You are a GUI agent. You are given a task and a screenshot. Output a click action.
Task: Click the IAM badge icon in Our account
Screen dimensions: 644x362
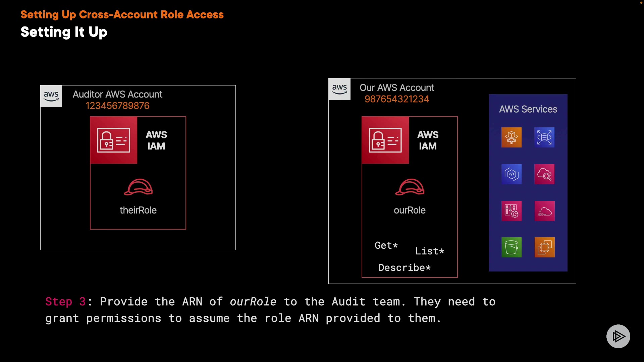pyautogui.click(x=385, y=140)
